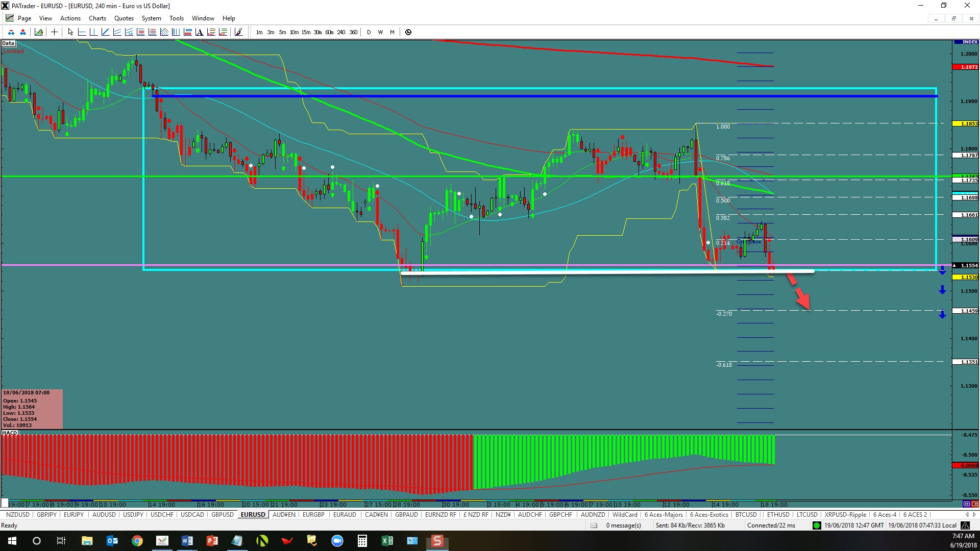Switch chart to 1m timeframe
Viewport: 980px width, 551px height.
tap(259, 32)
